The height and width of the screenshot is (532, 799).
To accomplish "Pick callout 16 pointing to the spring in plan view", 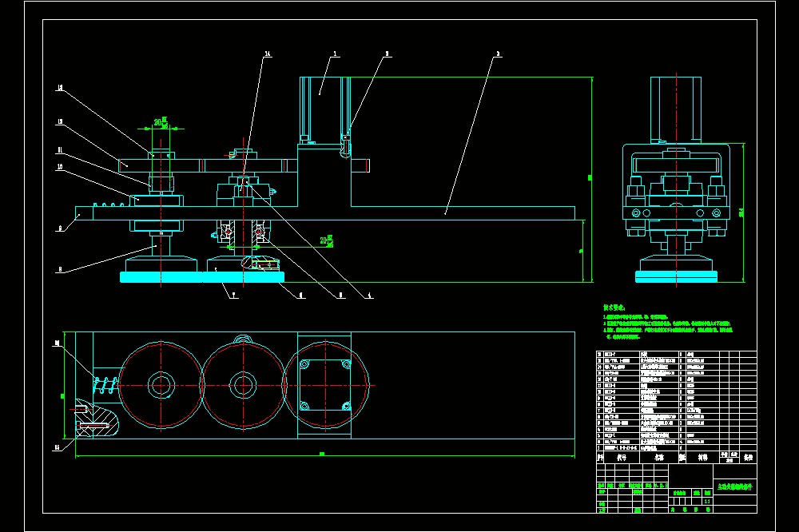I will (x=57, y=343).
